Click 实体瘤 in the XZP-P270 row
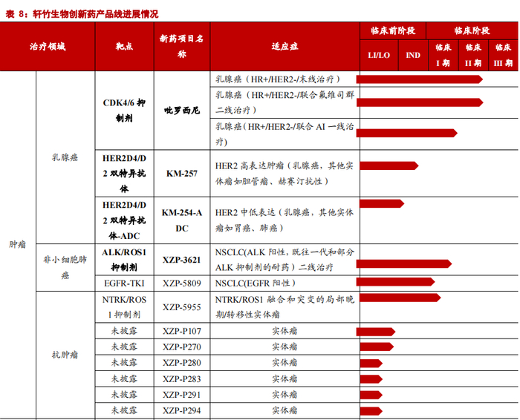The image size is (520, 420). click(x=285, y=347)
